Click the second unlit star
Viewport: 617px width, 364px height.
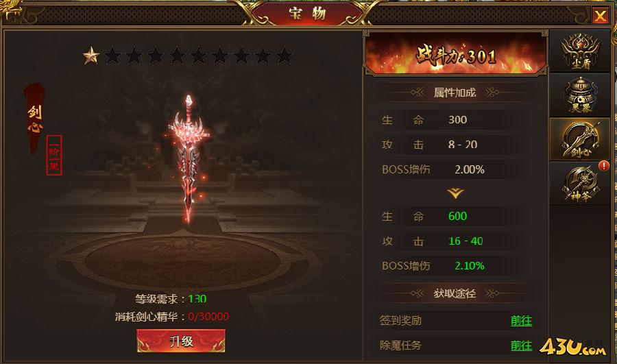134,56
